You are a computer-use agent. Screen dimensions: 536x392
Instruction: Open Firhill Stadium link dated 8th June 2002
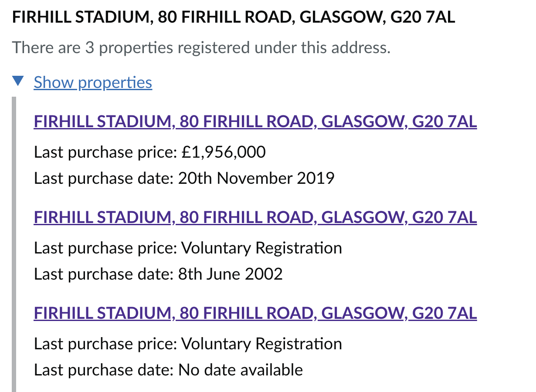pyautogui.click(x=255, y=217)
